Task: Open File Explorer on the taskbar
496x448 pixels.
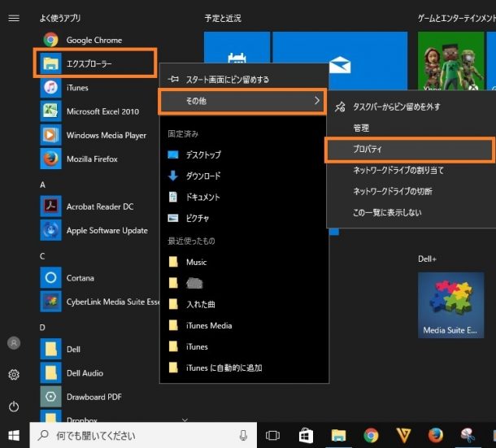Action: 338,436
